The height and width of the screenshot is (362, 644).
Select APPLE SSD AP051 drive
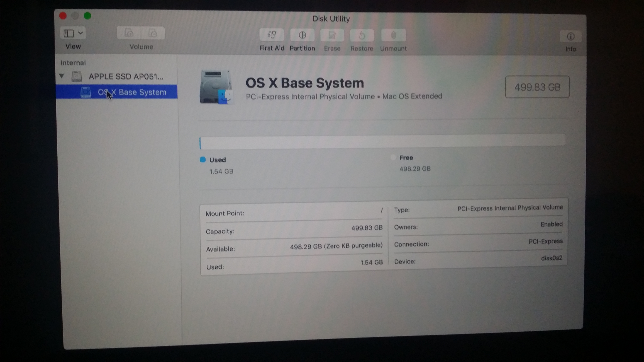(x=126, y=76)
